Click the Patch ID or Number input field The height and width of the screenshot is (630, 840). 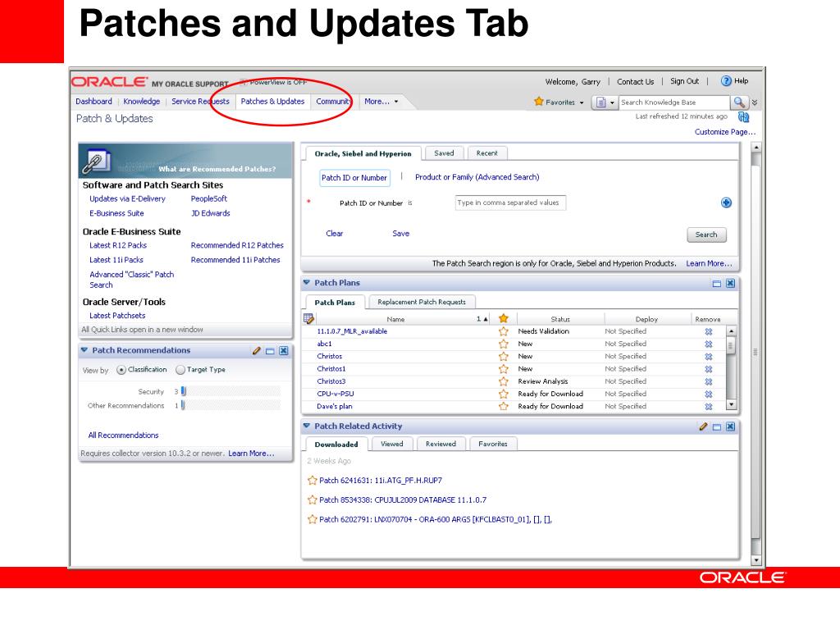(510, 203)
